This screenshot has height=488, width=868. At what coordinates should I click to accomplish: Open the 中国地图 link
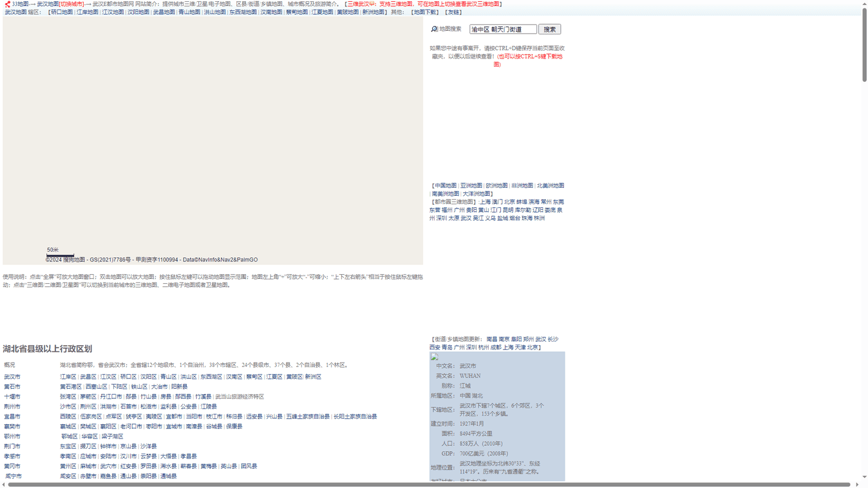click(x=445, y=186)
